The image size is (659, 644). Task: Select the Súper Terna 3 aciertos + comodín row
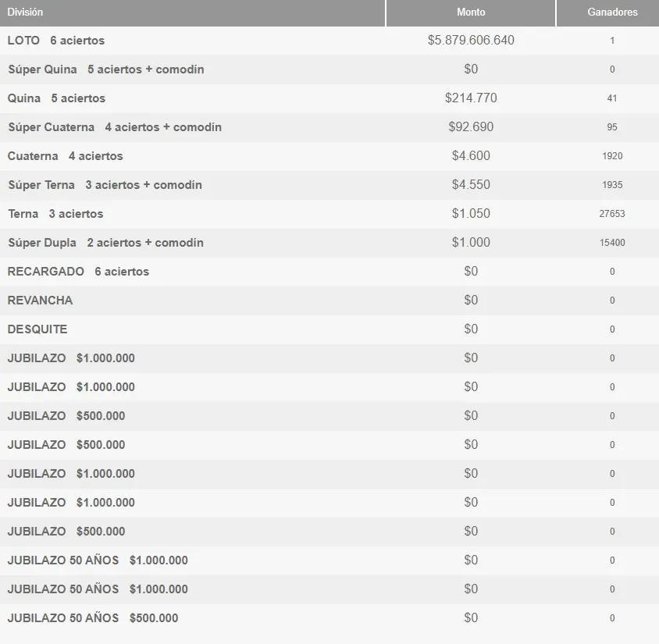[104, 184]
